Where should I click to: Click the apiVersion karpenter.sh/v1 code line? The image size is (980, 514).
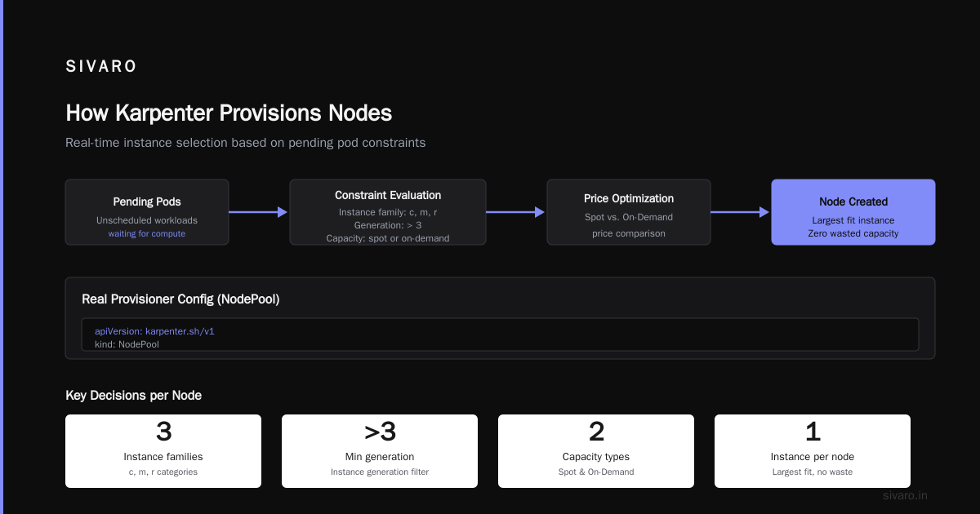click(x=154, y=331)
